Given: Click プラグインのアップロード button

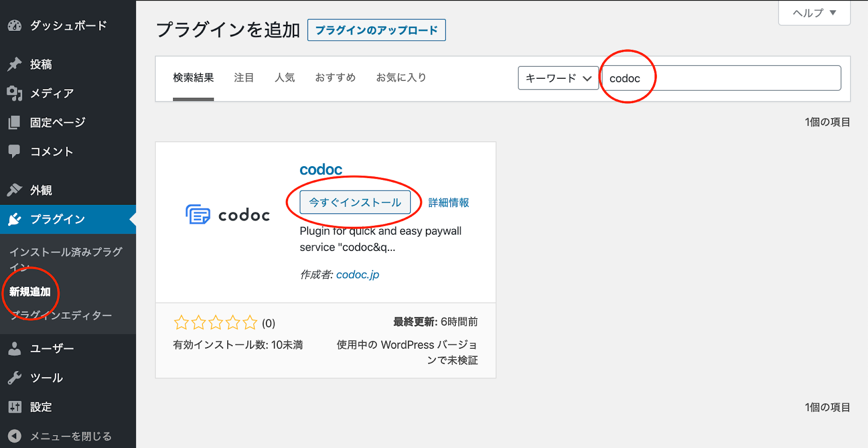Looking at the screenshot, I should click(376, 30).
